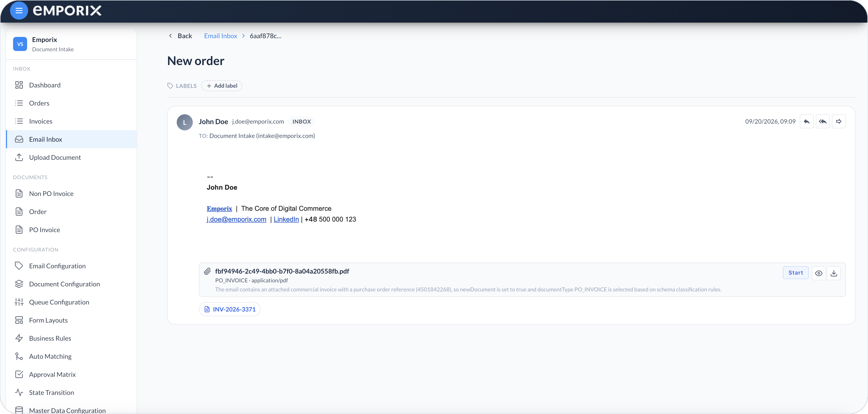Preview the PDF attachment with eye icon

tap(819, 273)
